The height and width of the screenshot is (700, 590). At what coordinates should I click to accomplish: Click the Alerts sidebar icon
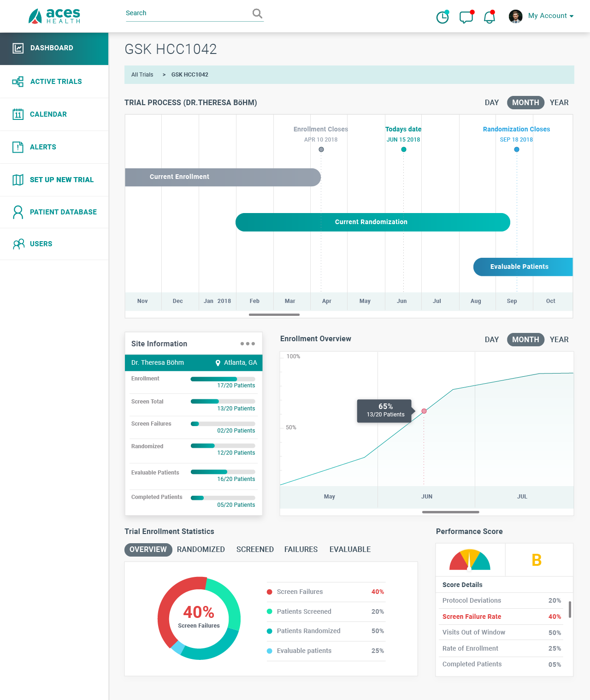point(18,147)
